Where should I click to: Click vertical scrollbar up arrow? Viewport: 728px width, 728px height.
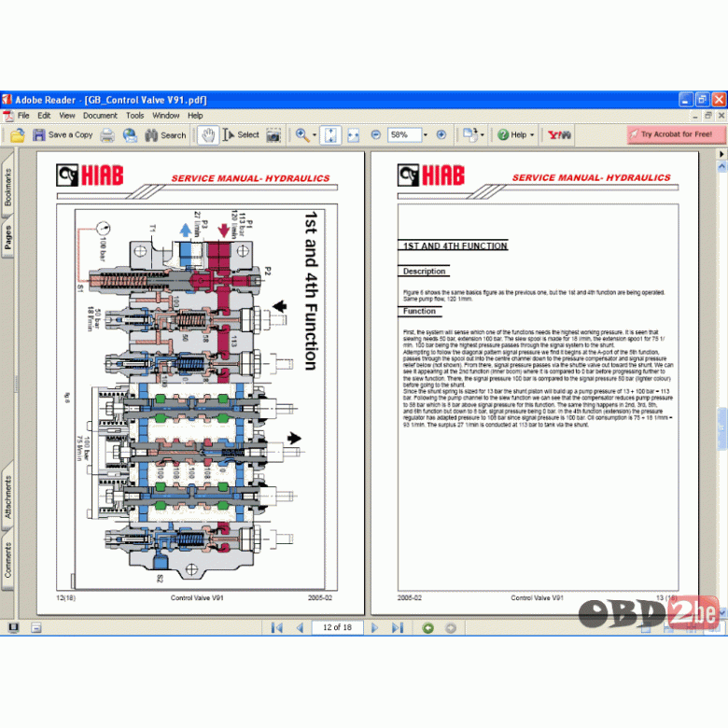point(721,166)
